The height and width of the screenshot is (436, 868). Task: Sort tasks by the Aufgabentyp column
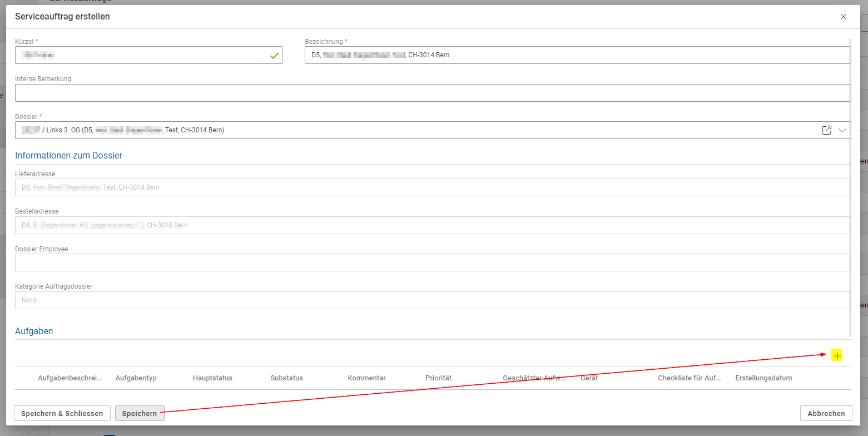[136, 378]
